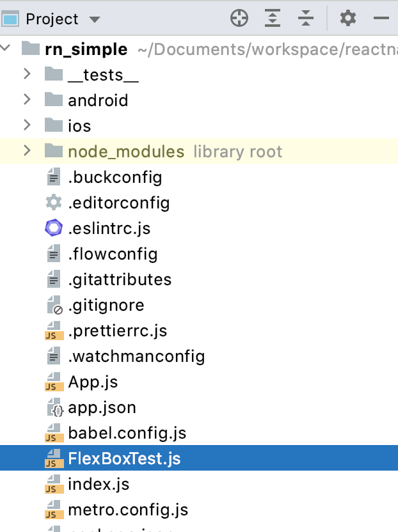Click the locate/select opened file target icon

(239, 19)
